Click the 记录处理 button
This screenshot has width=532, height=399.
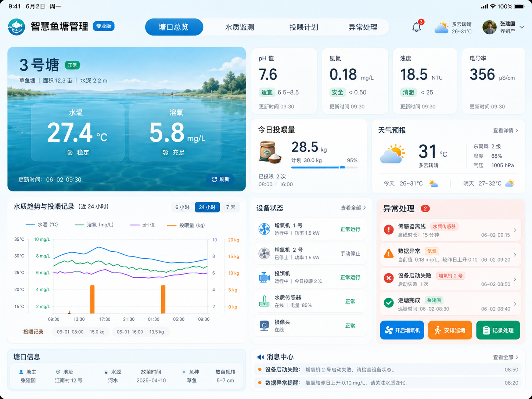point(498,330)
